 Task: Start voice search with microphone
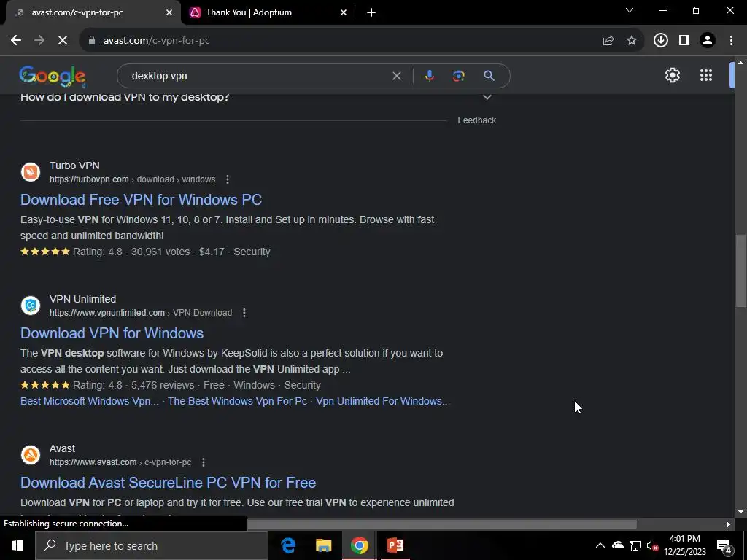[429, 76]
